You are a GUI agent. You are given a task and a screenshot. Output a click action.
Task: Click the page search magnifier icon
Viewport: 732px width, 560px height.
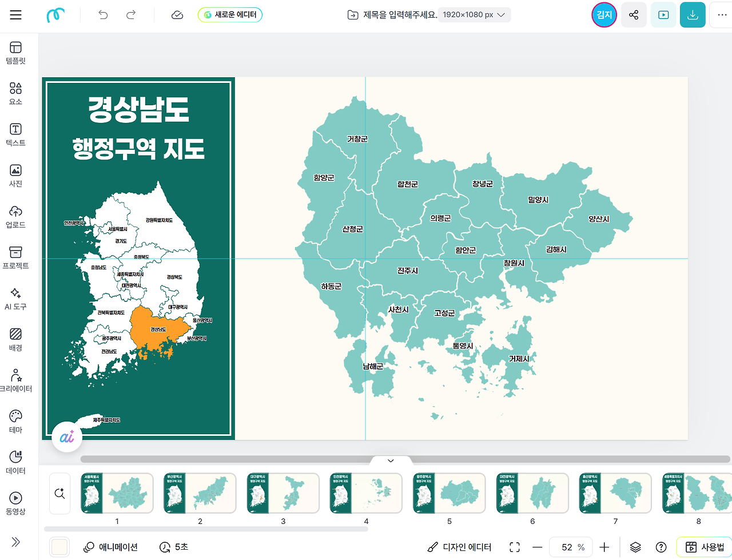[59, 493]
